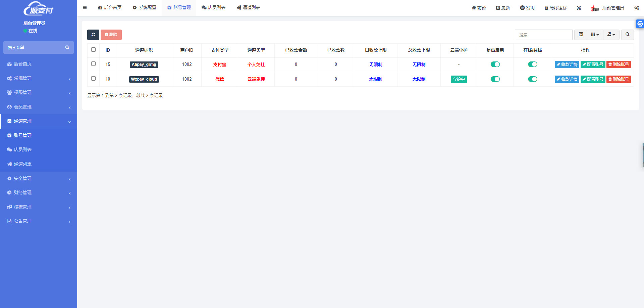Open the settings gears icon at top right
This screenshot has width=644, height=308.
pyautogui.click(x=636, y=8)
